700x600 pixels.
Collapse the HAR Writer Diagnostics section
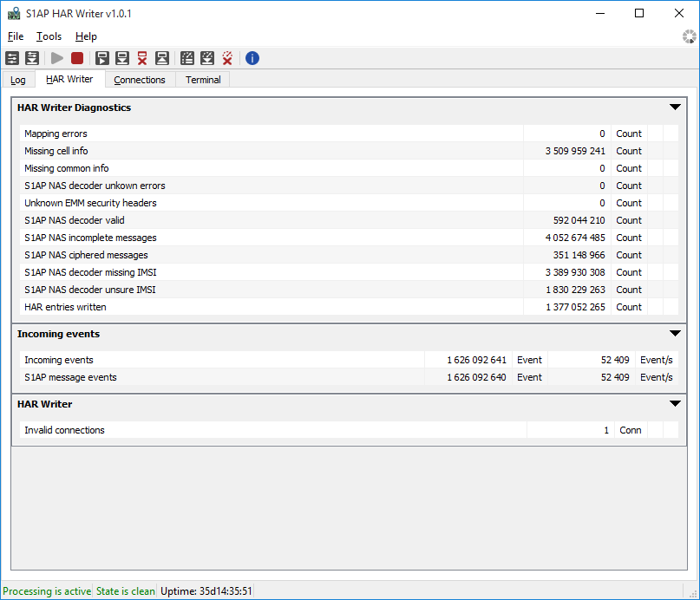[x=675, y=107]
